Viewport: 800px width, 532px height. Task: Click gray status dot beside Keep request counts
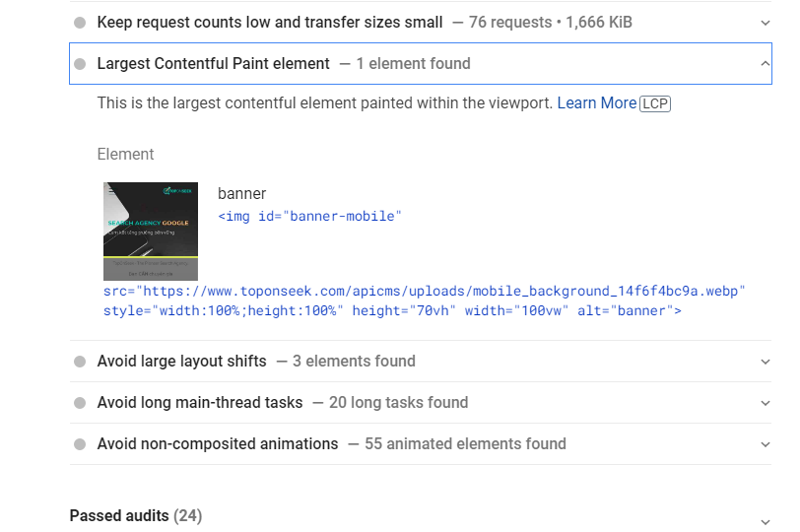tap(80, 23)
